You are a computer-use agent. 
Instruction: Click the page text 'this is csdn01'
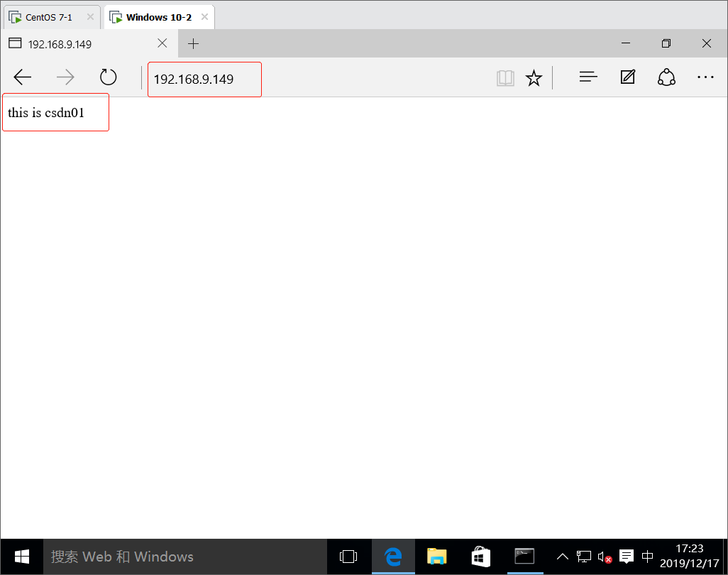click(46, 113)
